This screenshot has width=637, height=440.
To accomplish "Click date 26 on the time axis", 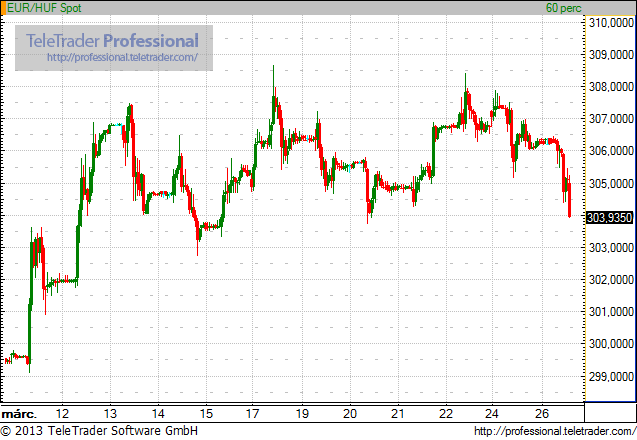I will (542, 414).
